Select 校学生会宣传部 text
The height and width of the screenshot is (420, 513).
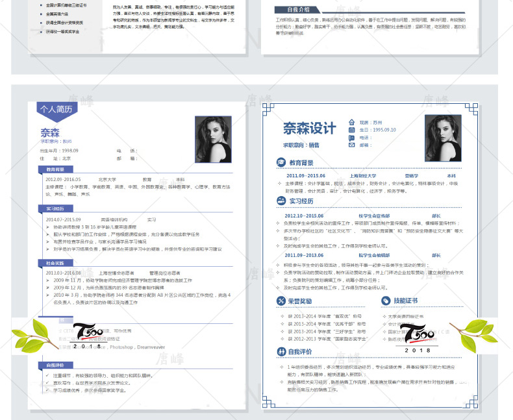(x=374, y=216)
